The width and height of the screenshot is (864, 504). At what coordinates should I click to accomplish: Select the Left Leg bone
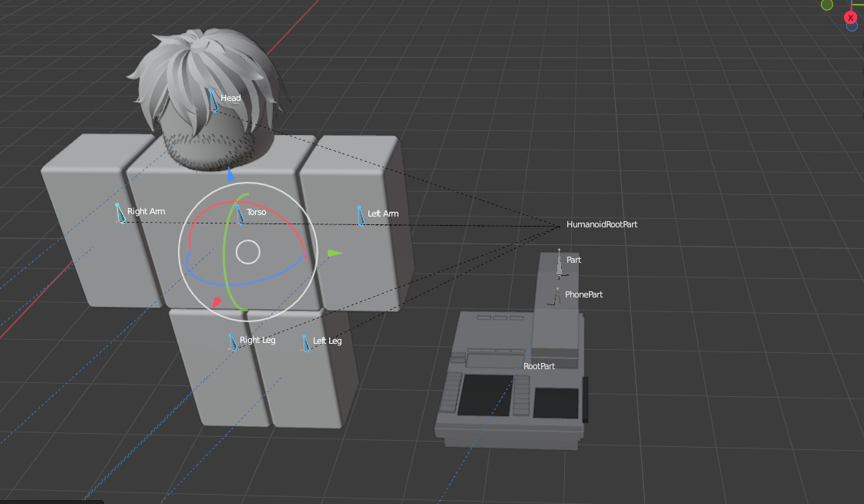305,343
